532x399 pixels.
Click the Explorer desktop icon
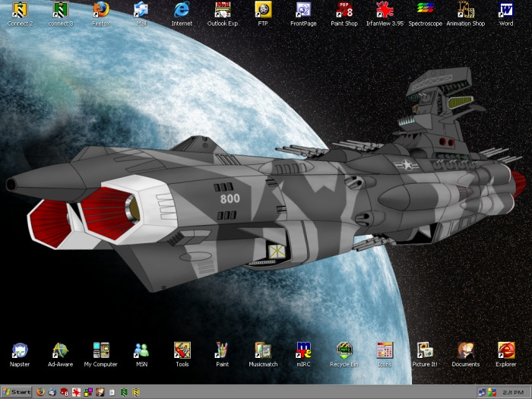pyautogui.click(x=506, y=355)
